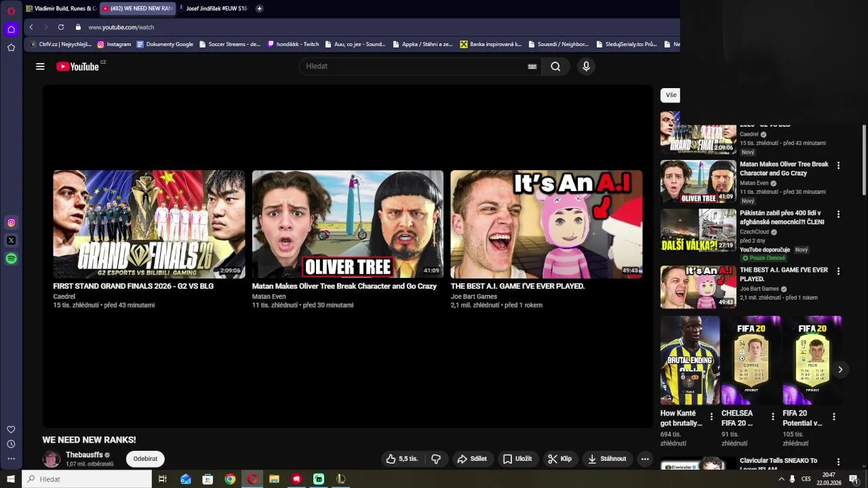Open a new browser tab with plus
868x488 pixels.
[x=259, y=9]
